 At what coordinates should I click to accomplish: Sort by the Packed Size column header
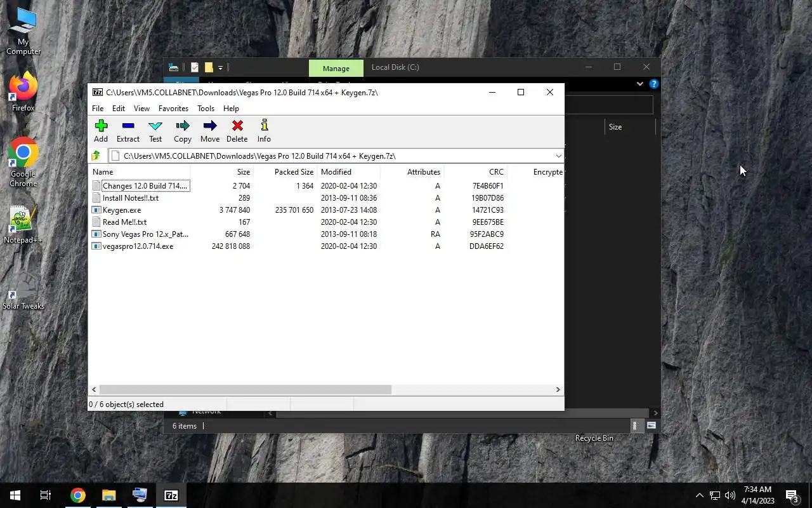coord(285,172)
